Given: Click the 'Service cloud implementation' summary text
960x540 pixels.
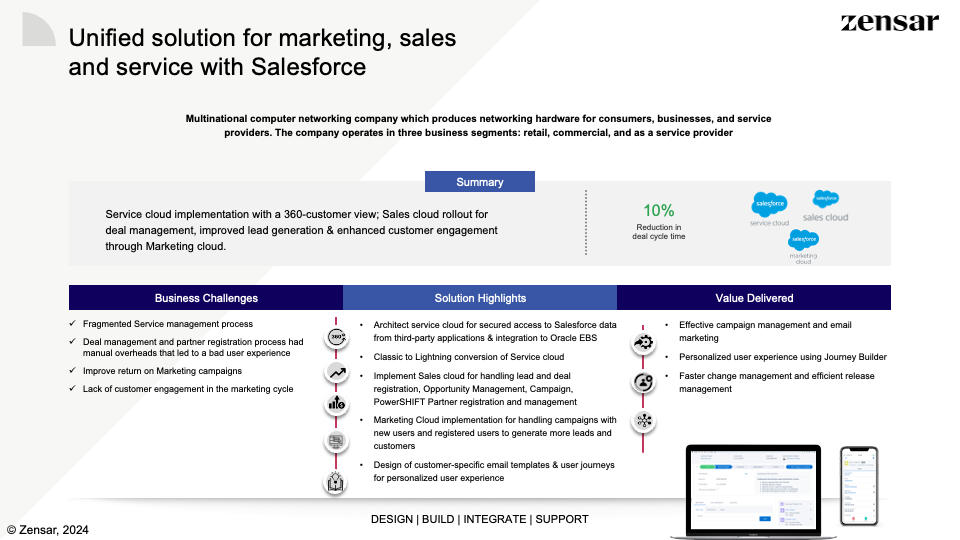Looking at the screenshot, I should coord(301,230).
